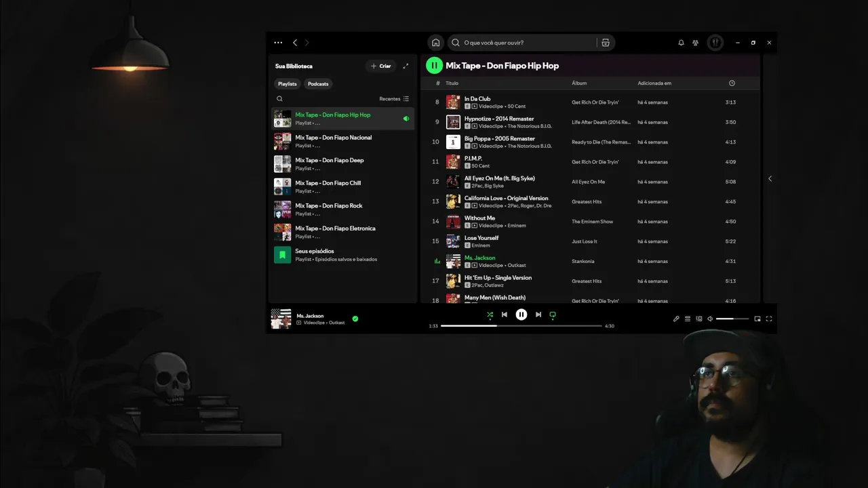868x488 pixels.
Task: Open the friends activity icon
Action: (x=695, y=43)
